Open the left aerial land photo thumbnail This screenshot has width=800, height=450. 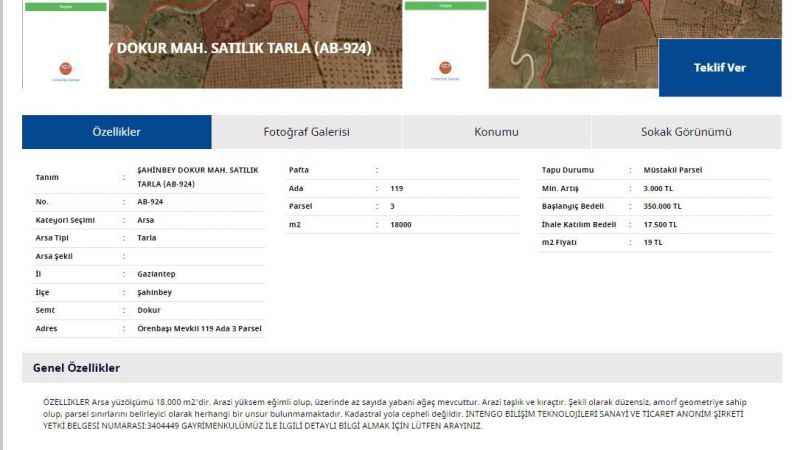click(255, 44)
